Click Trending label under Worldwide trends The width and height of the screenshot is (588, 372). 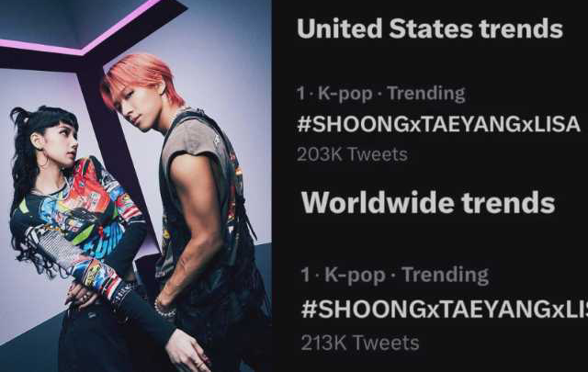click(x=445, y=275)
